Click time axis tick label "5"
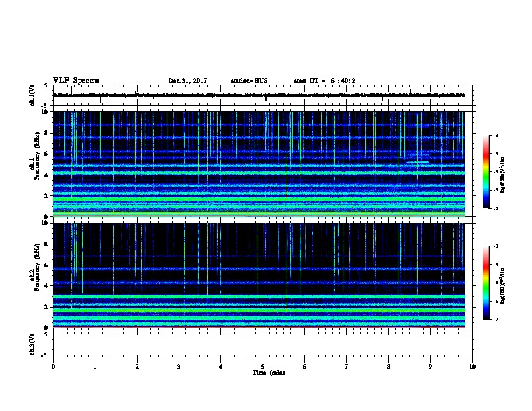This screenshot has width=532, height=411. coord(263,366)
